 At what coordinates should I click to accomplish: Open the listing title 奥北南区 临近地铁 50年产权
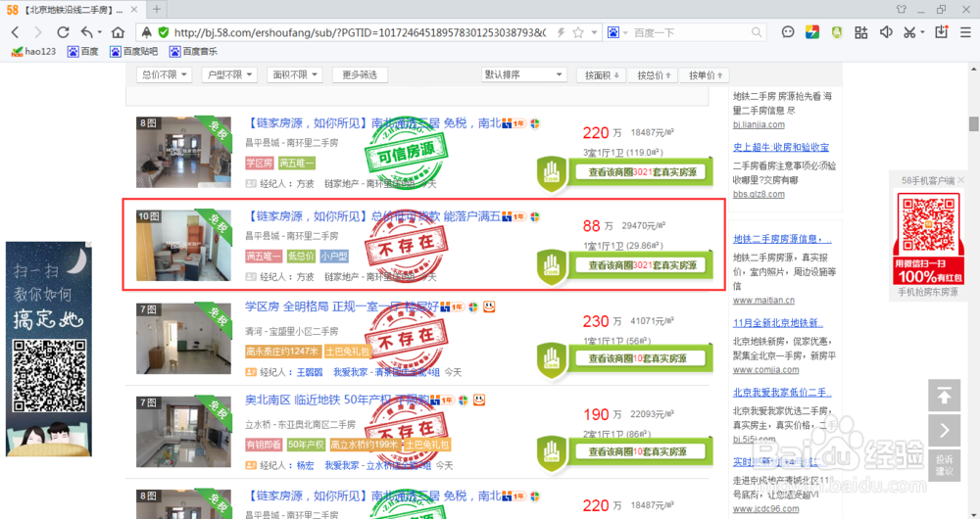[337, 400]
